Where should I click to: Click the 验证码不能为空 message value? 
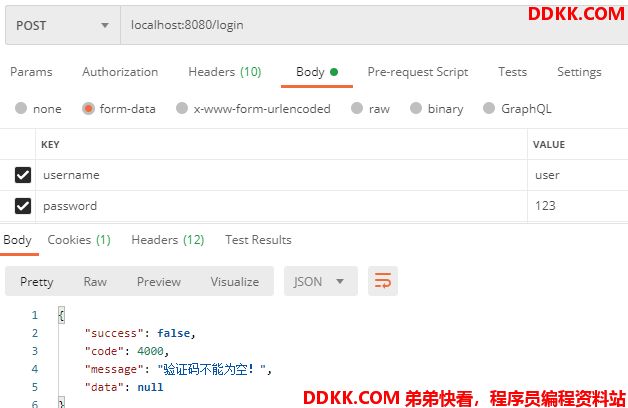tap(212, 369)
